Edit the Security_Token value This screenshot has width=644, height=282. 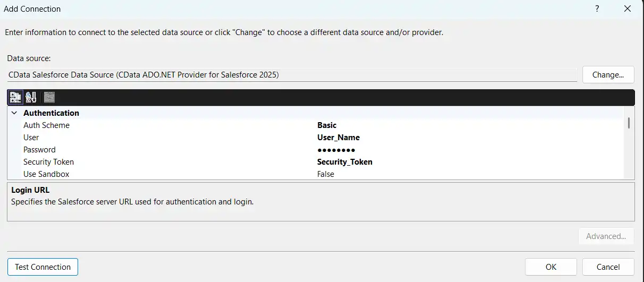[x=344, y=162]
